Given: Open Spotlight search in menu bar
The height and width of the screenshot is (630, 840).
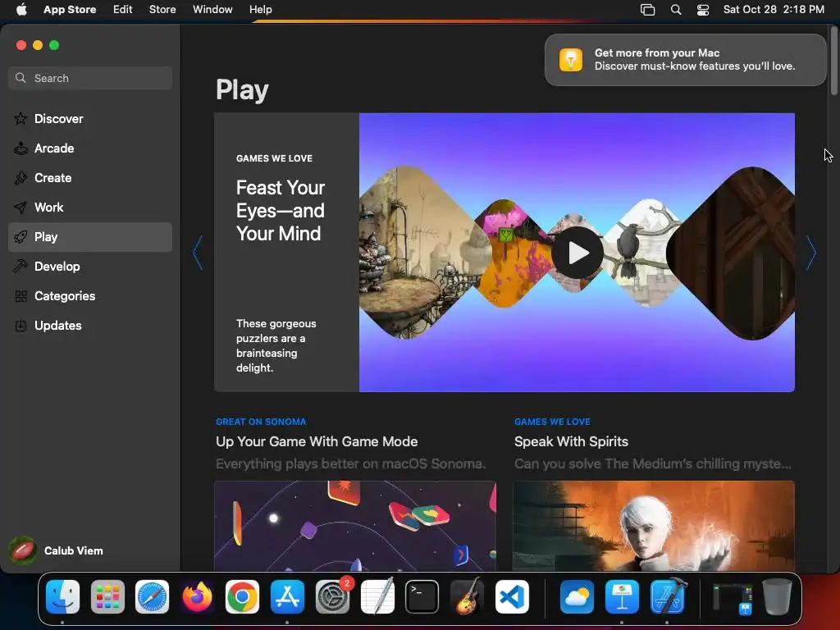Looking at the screenshot, I should [676, 10].
